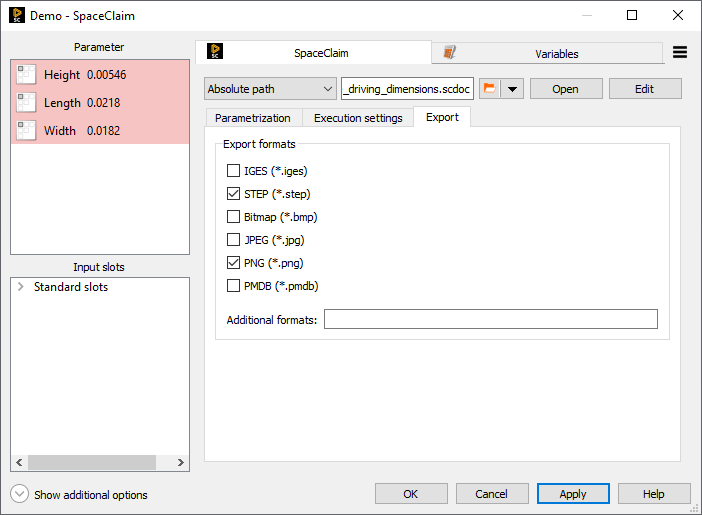Screen dimensions: 702x515
Task: Expand Show additional options
Action: click(x=19, y=494)
